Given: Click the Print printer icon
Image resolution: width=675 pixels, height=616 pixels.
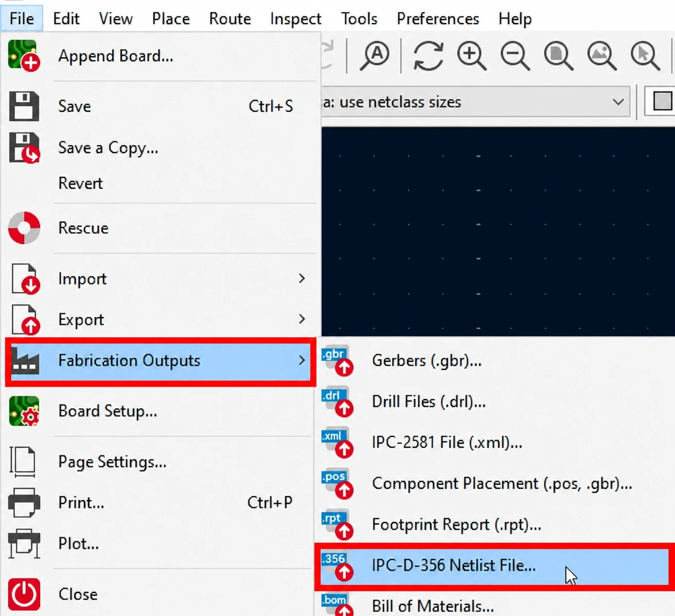Looking at the screenshot, I should 24,502.
